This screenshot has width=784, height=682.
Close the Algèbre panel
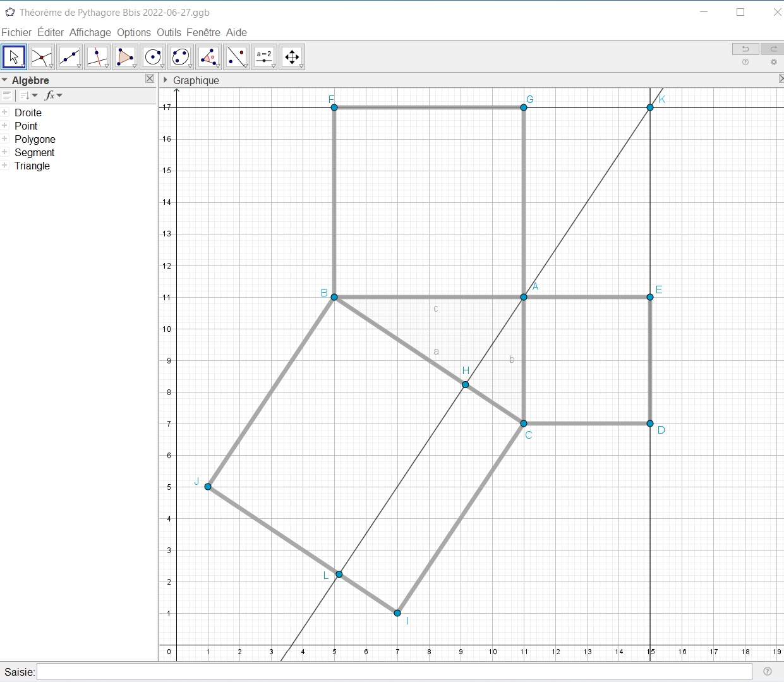pyautogui.click(x=150, y=78)
